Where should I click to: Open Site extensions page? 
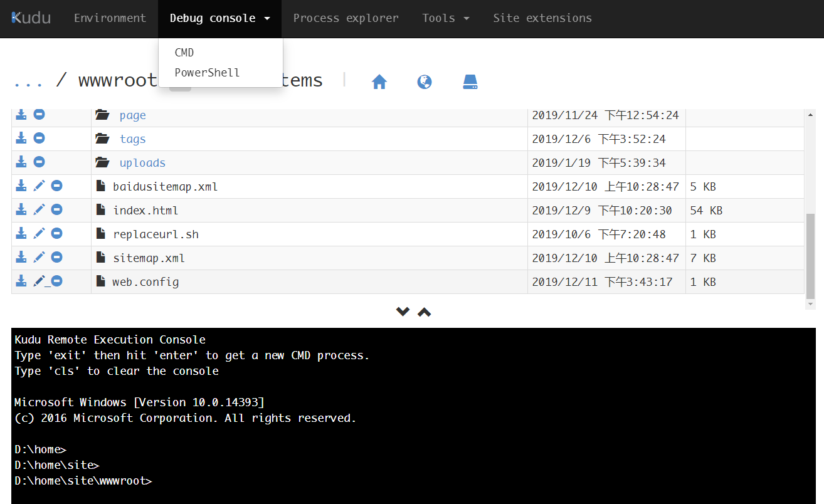[x=542, y=18]
